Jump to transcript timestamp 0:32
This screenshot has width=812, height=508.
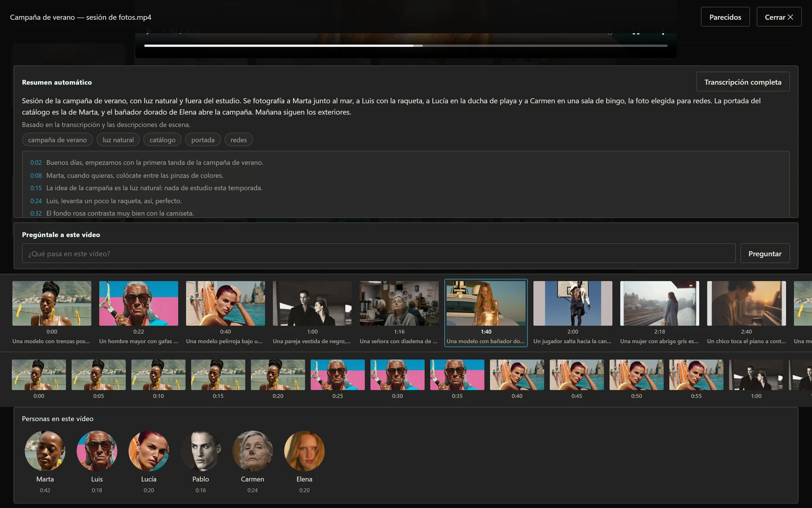tap(36, 213)
